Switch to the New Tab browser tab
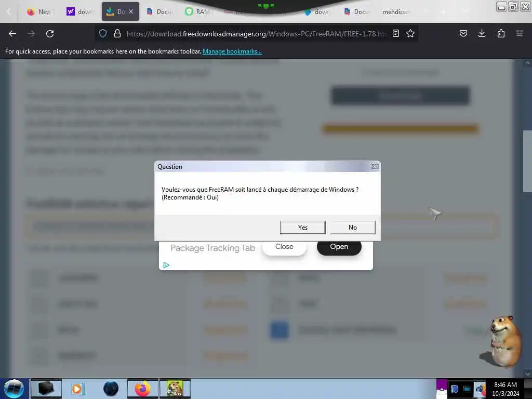The image size is (532, 399). tap(40, 12)
